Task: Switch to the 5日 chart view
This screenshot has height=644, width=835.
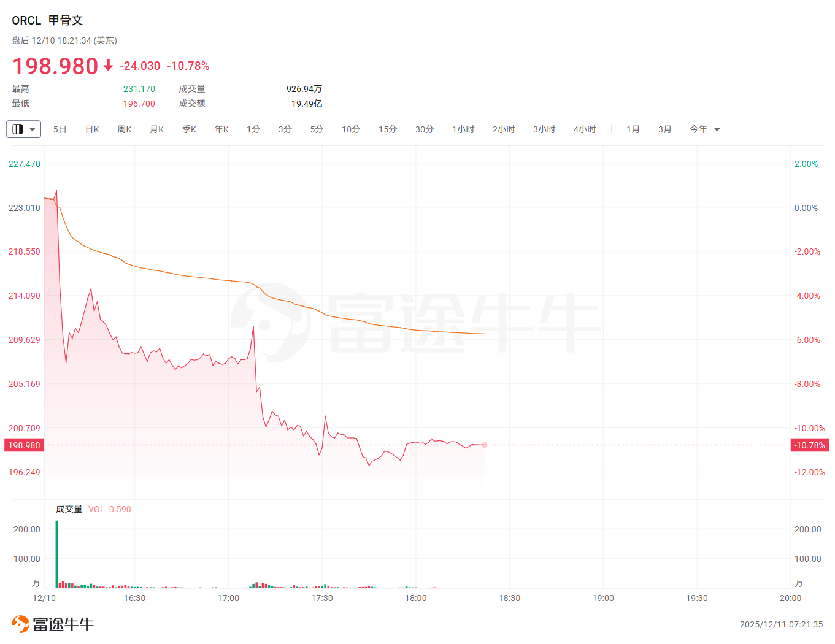Action: 60,129
